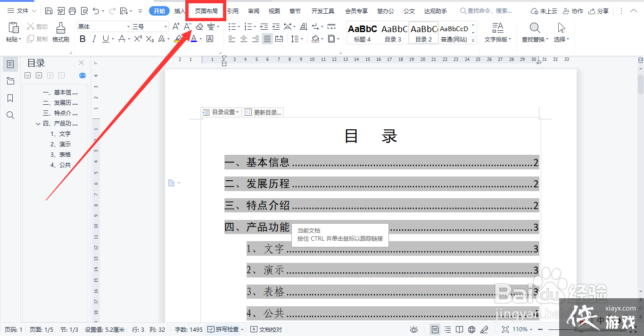Toggle Italic formatting
Image resolution: width=644 pixels, height=336 pixels.
pyautogui.click(x=94, y=39)
